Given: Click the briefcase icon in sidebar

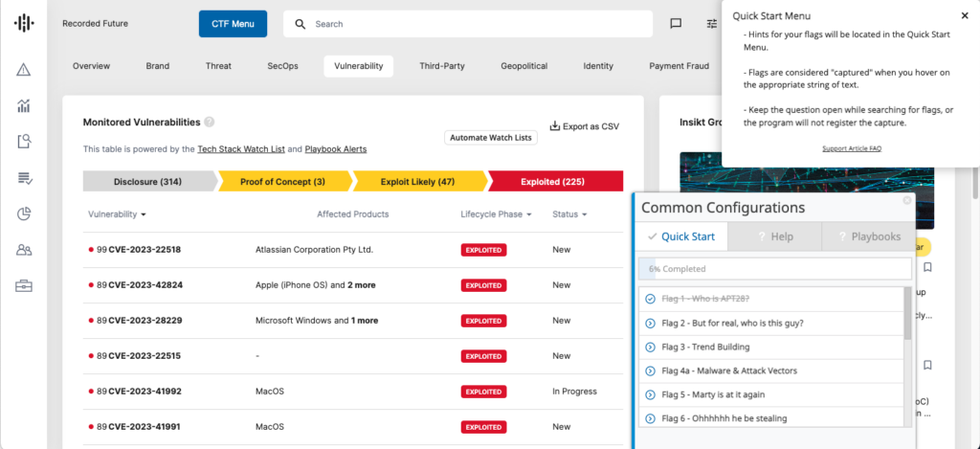Looking at the screenshot, I should [x=24, y=285].
